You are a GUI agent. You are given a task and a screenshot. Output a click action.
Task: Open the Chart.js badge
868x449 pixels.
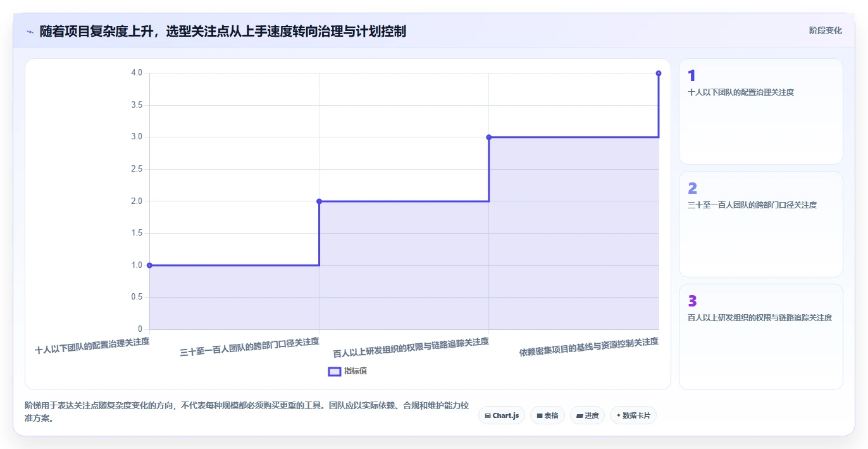pyautogui.click(x=502, y=415)
